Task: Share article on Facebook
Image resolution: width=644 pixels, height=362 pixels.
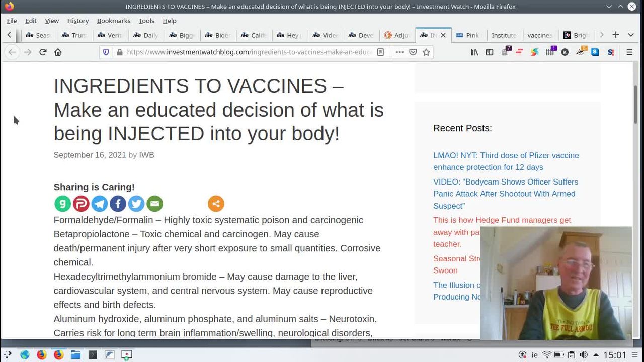Action: pos(118,204)
